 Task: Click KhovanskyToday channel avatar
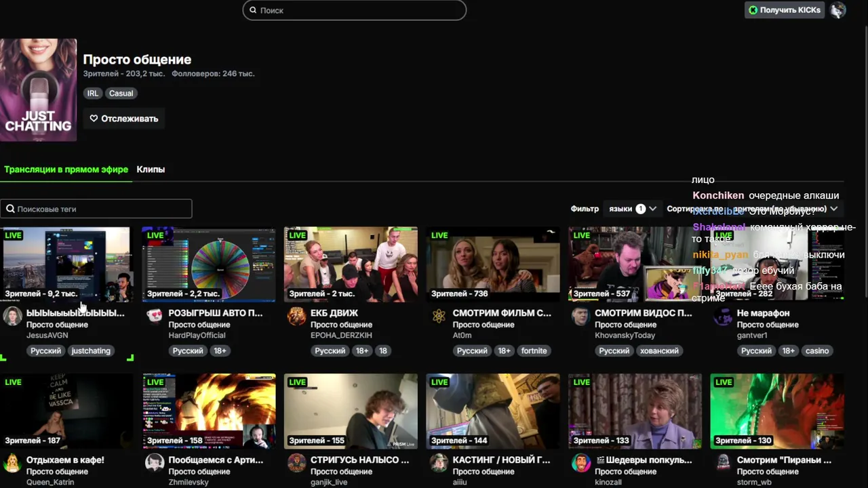coord(580,317)
